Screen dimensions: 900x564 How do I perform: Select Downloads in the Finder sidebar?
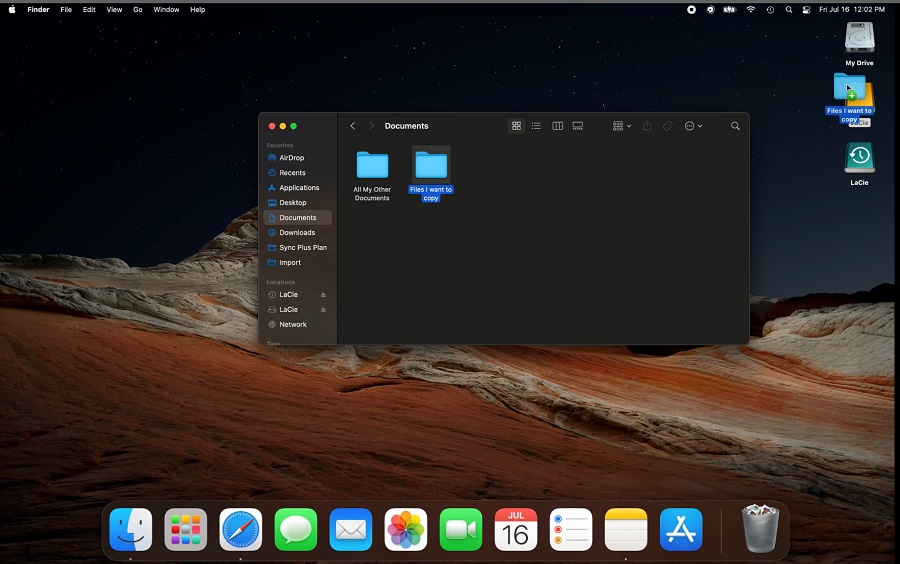pos(297,232)
